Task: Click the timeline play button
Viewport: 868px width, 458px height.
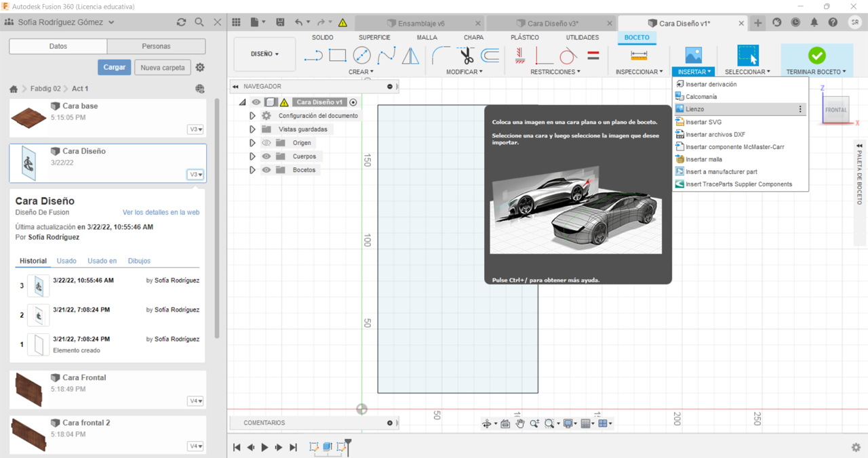Action: (x=264, y=447)
